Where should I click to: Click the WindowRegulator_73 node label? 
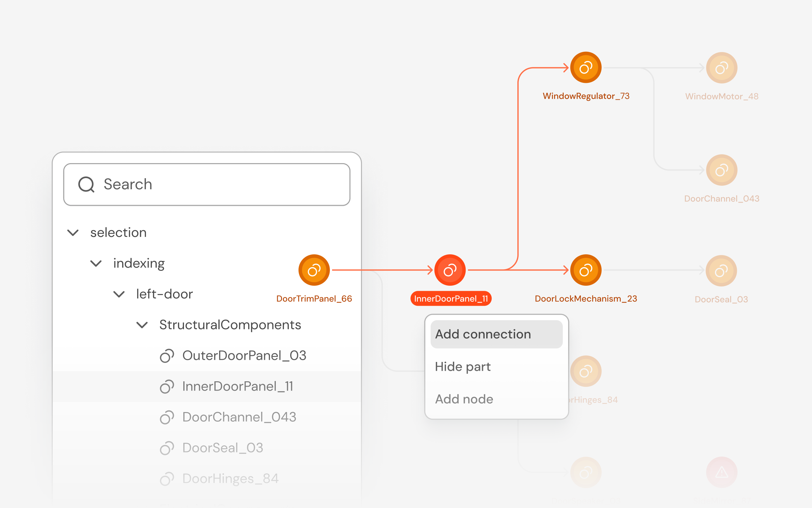[586, 96]
